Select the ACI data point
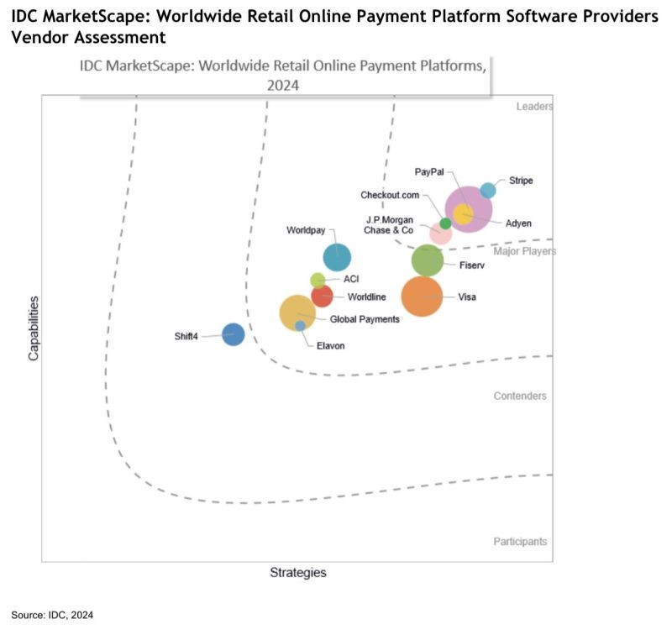Screen dimensions: 672x630 [x=319, y=279]
